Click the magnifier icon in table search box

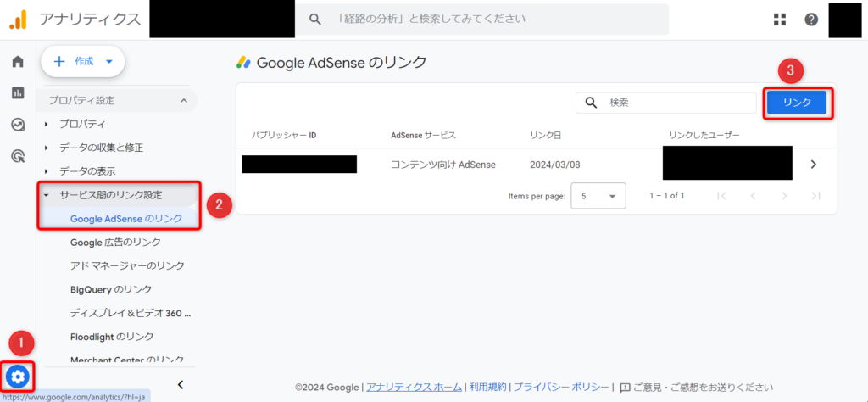591,103
